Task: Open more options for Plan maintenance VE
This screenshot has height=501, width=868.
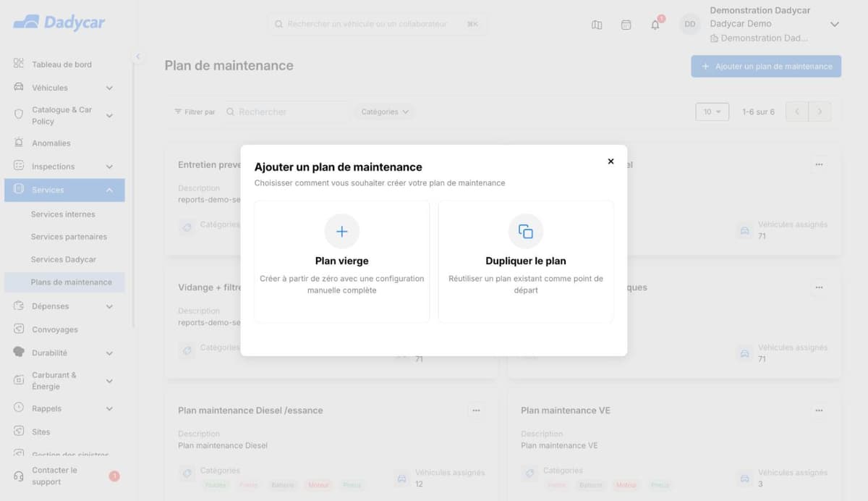Action: pos(819,411)
